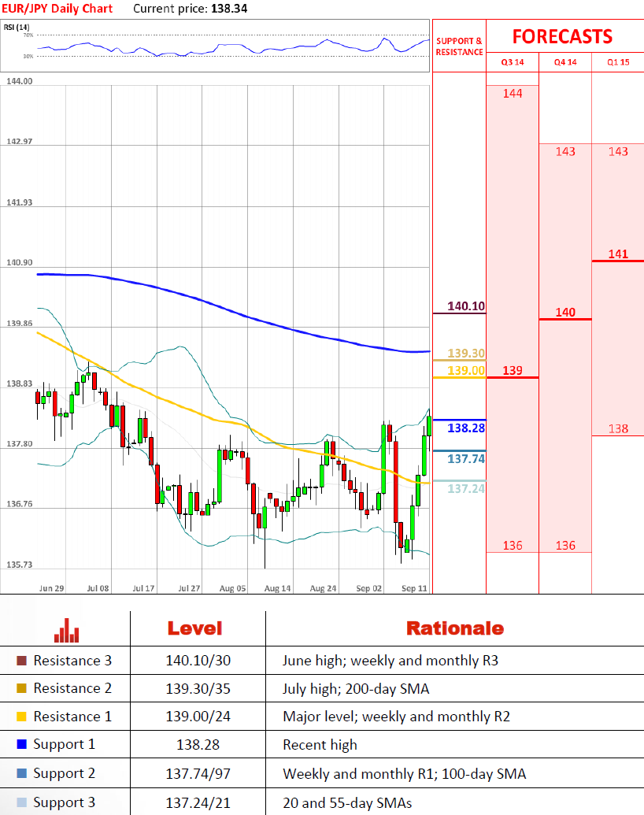Viewport: 644px width, 815px height.
Task: Click the level cell 137.74/97
Action: click(x=198, y=774)
